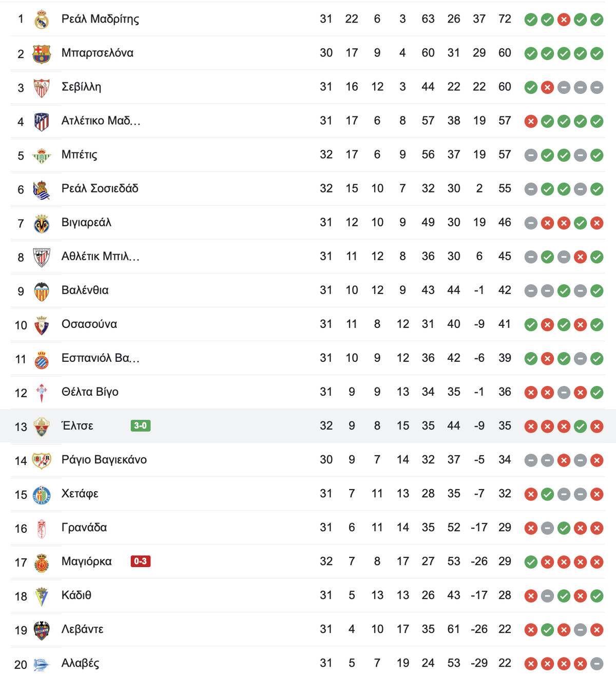Click the red 0-3 score badge
616x679 pixels.
[141, 561]
